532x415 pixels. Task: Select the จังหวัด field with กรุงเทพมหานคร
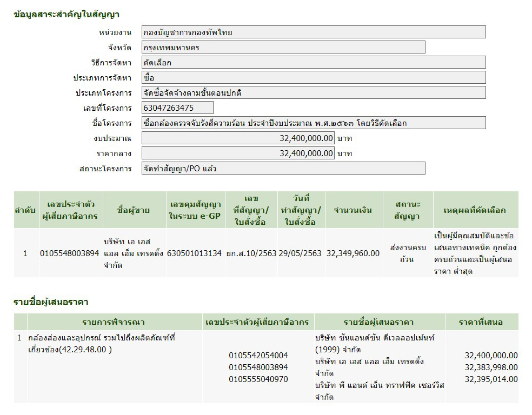tap(283, 48)
